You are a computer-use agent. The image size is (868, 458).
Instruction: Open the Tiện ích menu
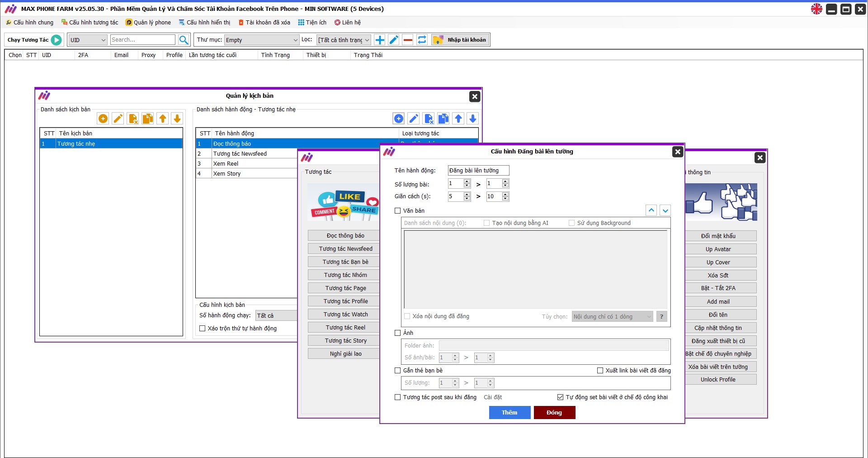(x=312, y=23)
